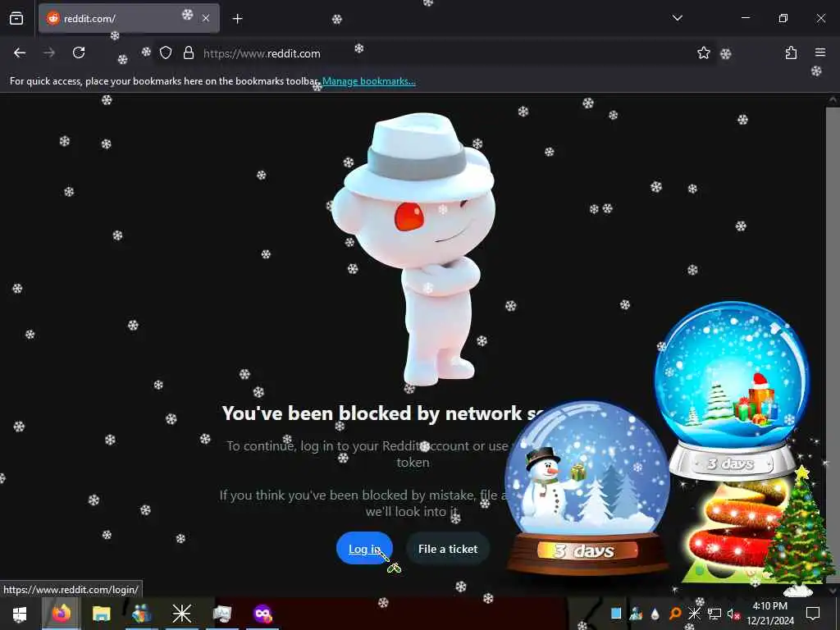Open Firefox View icon at top left

point(16,18)
